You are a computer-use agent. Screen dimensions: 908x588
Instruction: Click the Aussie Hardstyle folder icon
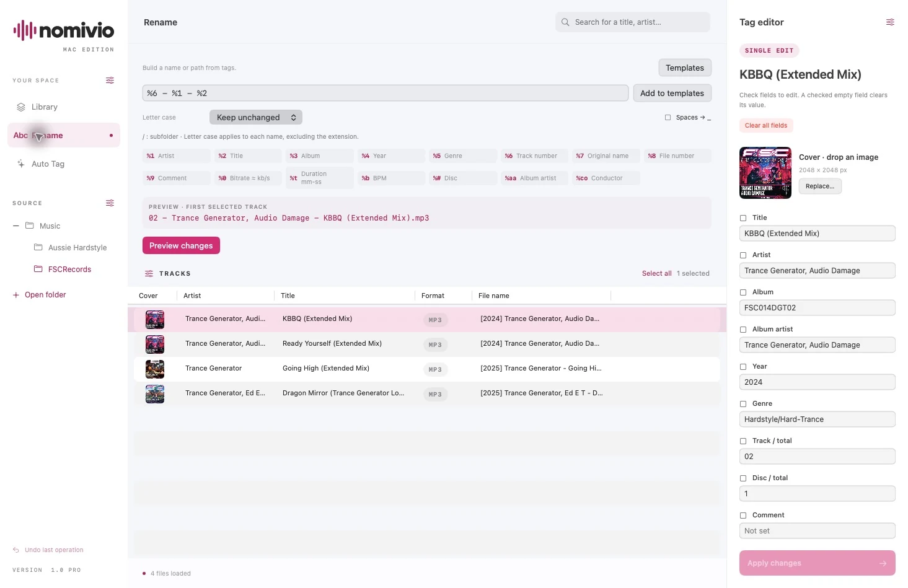(x=38, y=248)
